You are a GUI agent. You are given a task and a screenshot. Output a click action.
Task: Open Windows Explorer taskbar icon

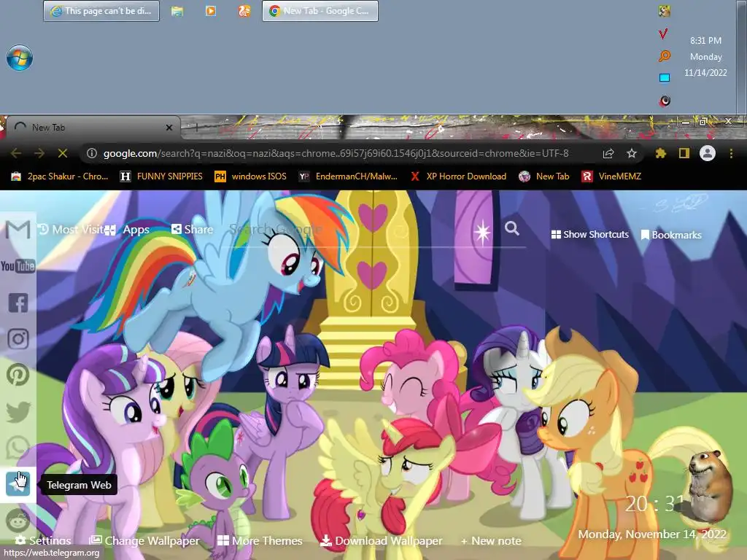point(177,11)
